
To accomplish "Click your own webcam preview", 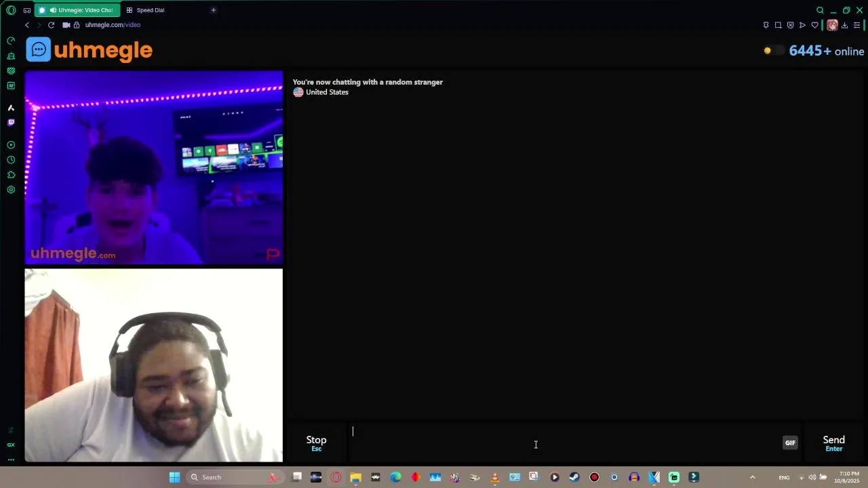I will [x=154, y=365].
